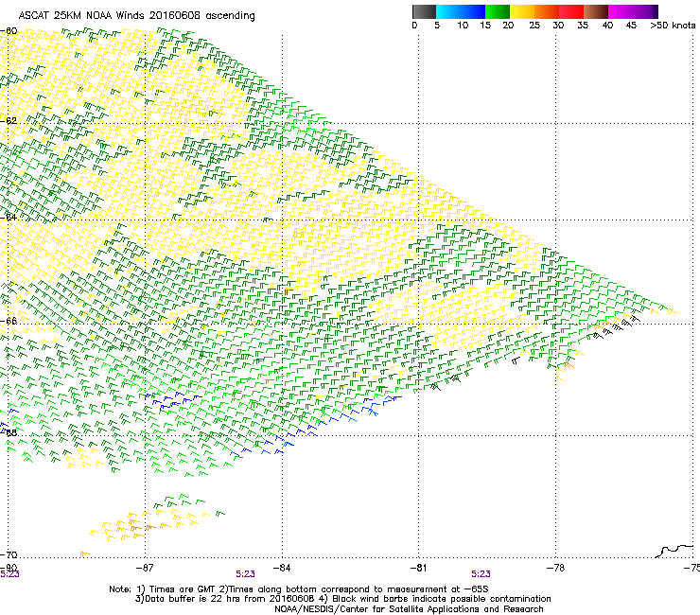The image size is (700, 615).
Task: Click the black coastline outline near -75
Action: click(675, 551)
